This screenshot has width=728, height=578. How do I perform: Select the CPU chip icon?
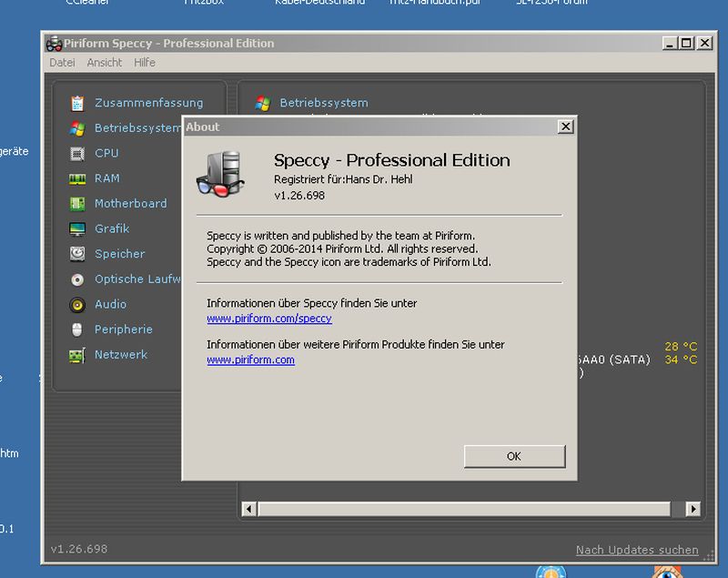pyautogui.click(x=77, y=154)
